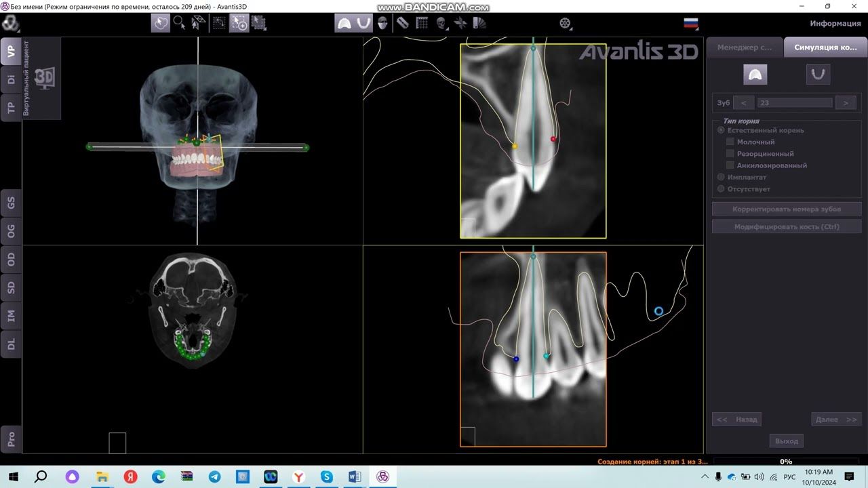
Task: Go to next tooth with > arrow
Action: 845,103
